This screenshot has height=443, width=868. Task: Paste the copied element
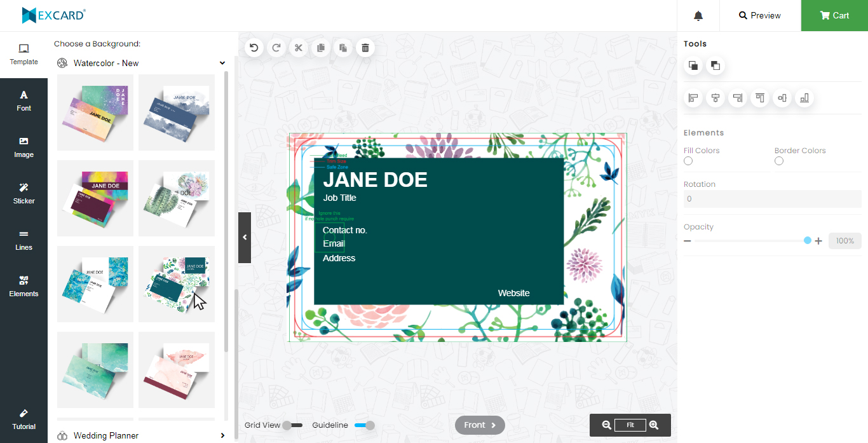pyautogui.click(x=343, y=48)
